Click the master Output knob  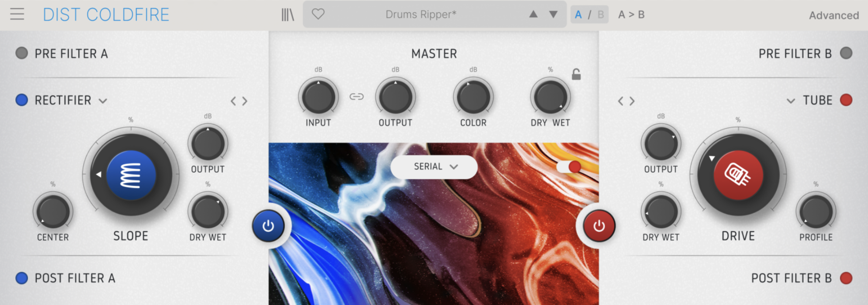click(396, 96)
